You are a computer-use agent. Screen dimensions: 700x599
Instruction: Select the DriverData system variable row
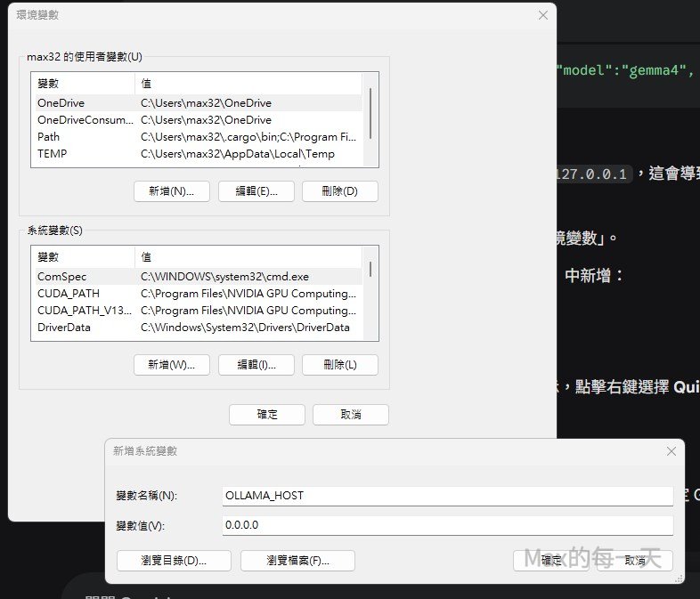(196, 328)
